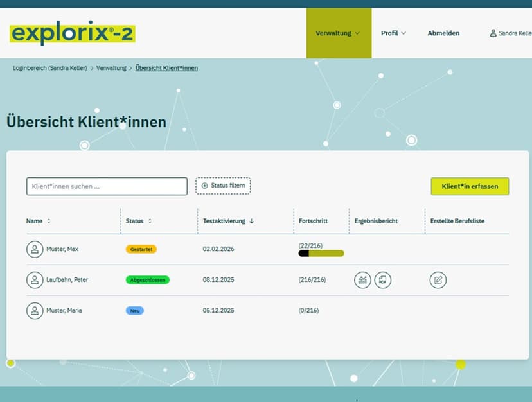532x402 pixels.
Task: Open the Verwaltung dropdown menu
Action: click(x=338, y=33)
